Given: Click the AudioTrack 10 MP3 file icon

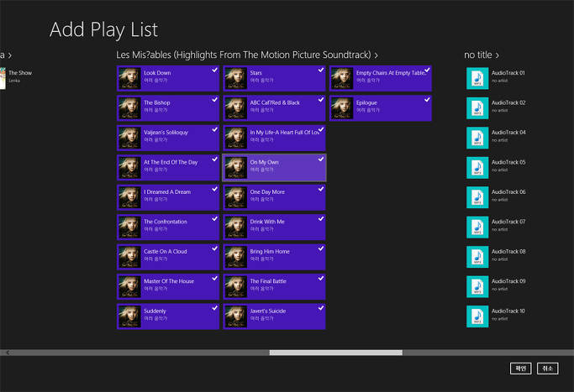Looking at the screenshot, I should [x=477, y=316].
